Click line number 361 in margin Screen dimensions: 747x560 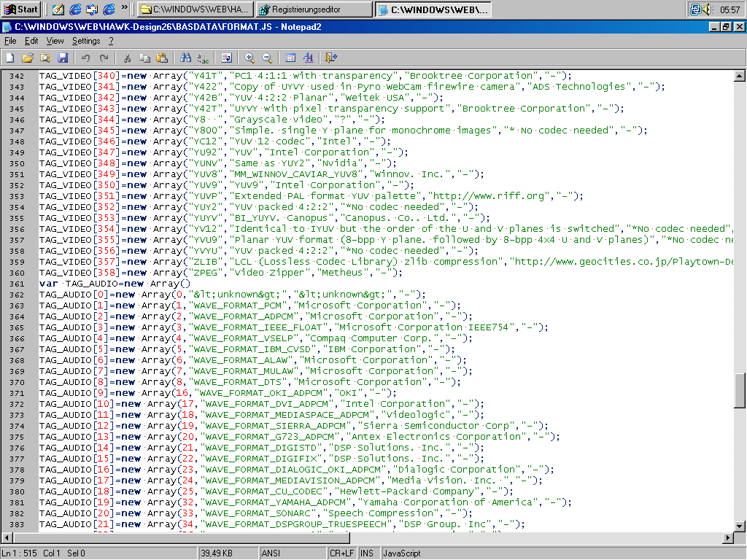pos(18,284)
